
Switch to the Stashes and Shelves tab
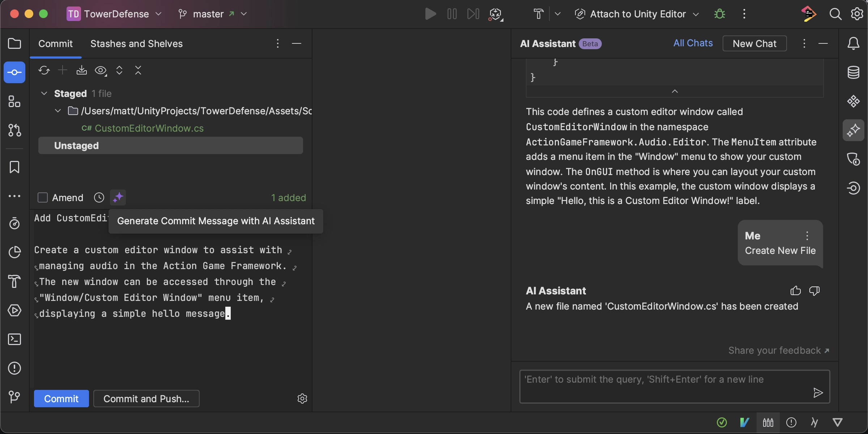136,43
